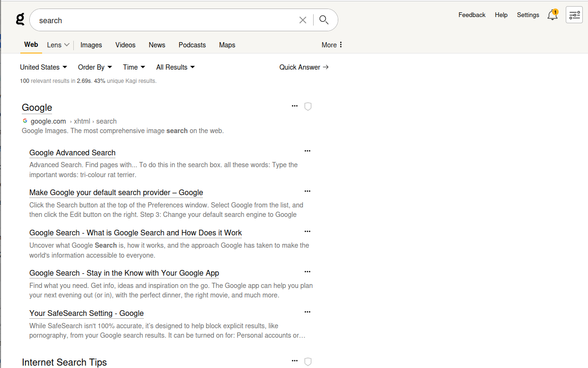Open the three-dot menu for Google Advanced Search

307,151
